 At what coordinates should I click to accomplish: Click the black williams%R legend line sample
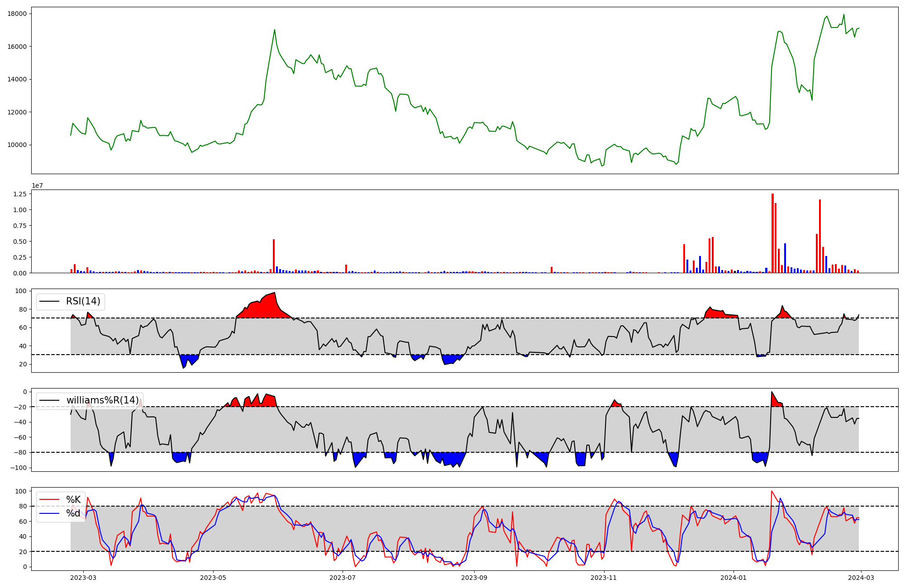click(x=49, y=400)
